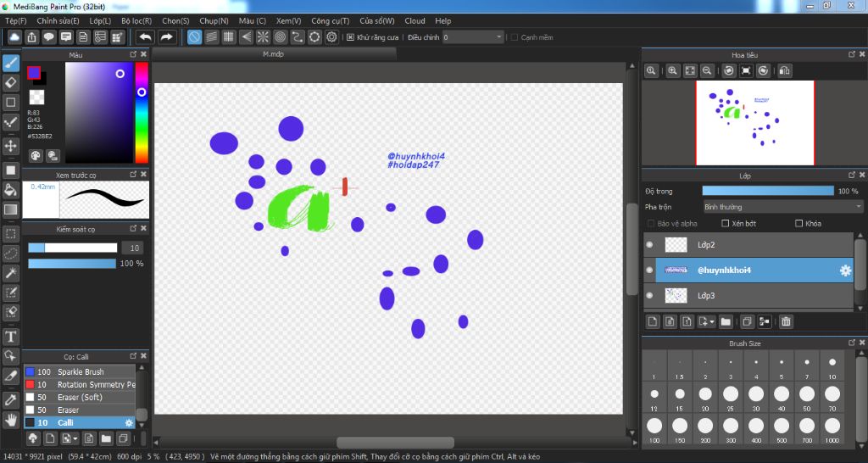The image size is (868, 463).
Task: Delete layer with the trash icon
Action: tap(786, 321)
